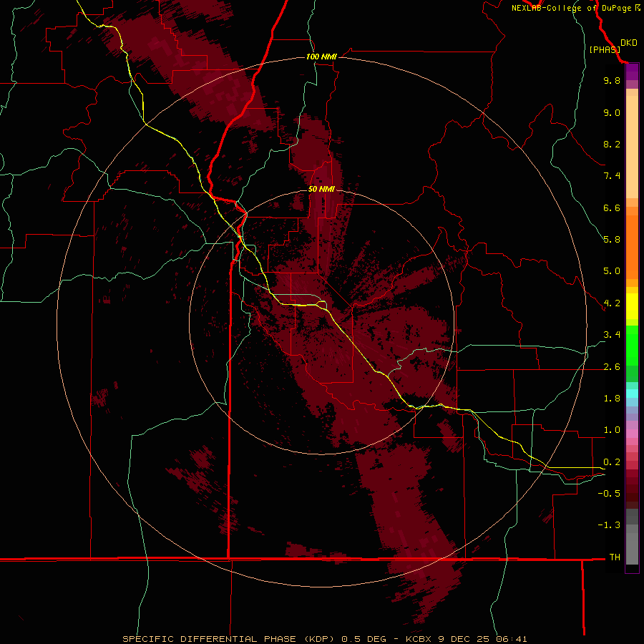This screenshot has width=644, height=644.
Task: Click the 9.8 value on the scale
Action: click(x=612, y=80)
